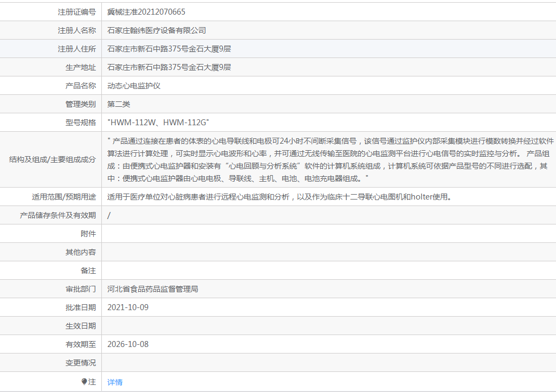Click the product structure description paragraph
This screenshot has height=392, width=556.
click(x=330, y=159)
